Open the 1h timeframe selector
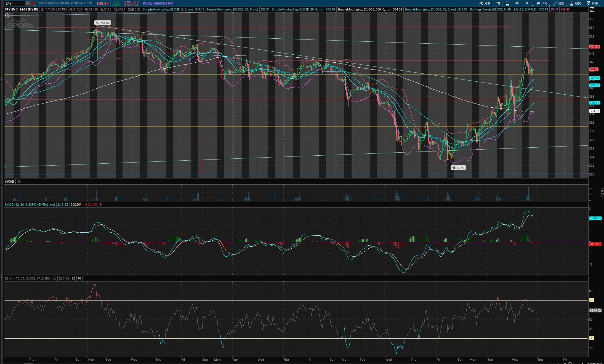604x364 pixels. click(x=527, y=3)
